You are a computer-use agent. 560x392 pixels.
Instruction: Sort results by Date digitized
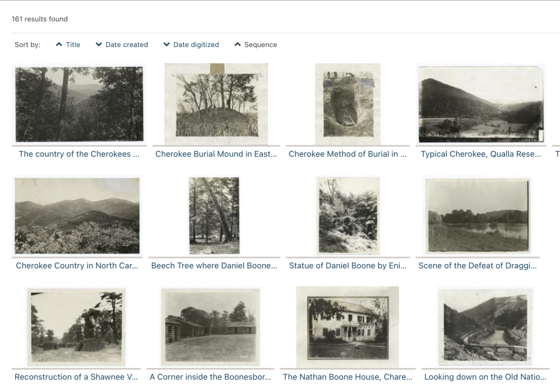[191, 45]
